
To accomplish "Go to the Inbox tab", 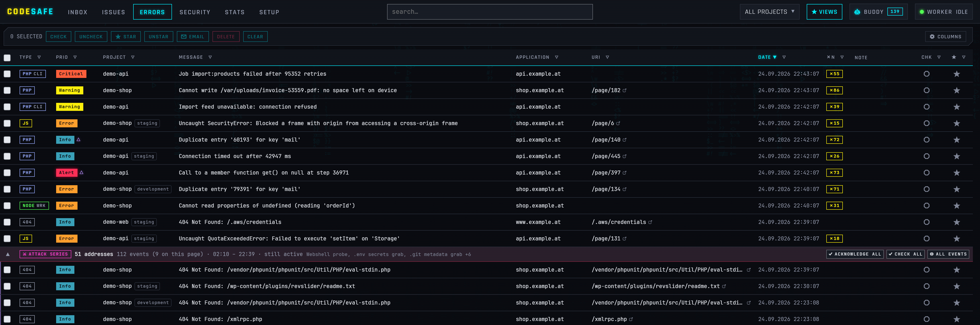I will pyautogui.click(x=78, y=12).
